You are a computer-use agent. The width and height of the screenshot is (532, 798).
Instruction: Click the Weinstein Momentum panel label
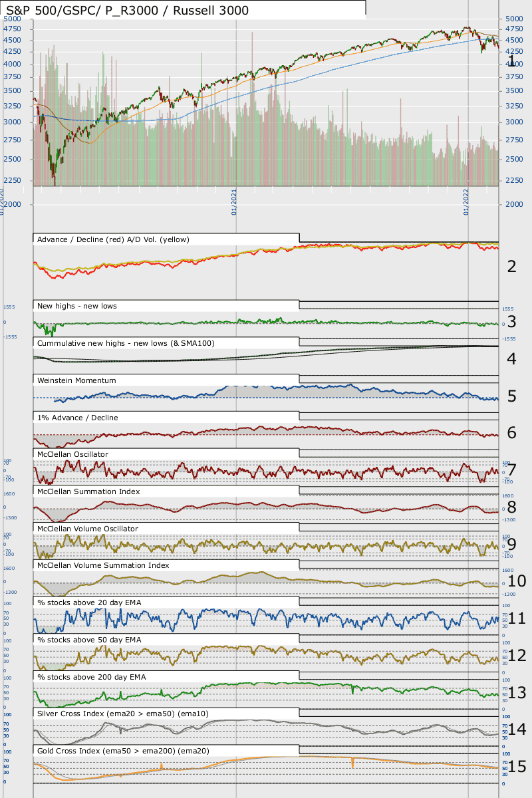[76, 380]
